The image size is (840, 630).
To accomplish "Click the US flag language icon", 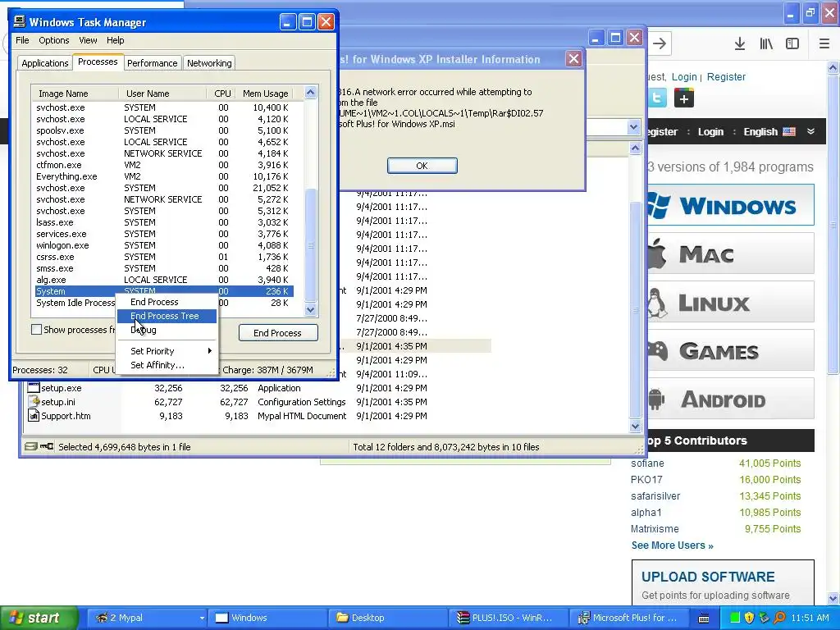I will (x=789, y=132).
